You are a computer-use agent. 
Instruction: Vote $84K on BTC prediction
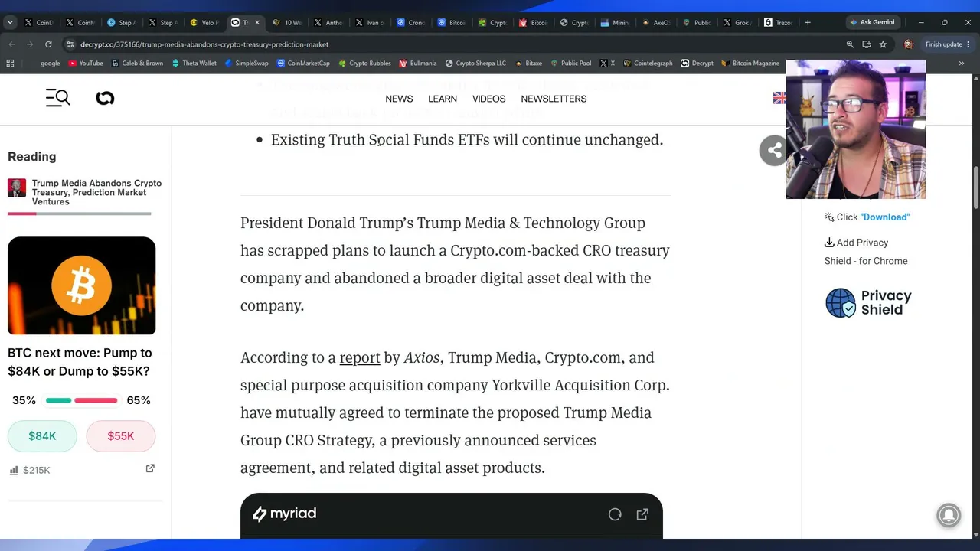click(42, 436)
